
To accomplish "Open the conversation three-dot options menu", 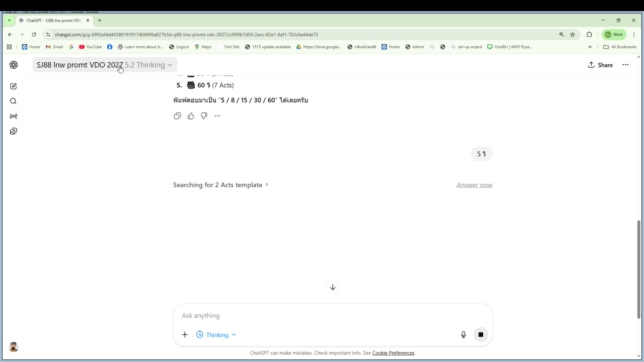I will 626,65.
